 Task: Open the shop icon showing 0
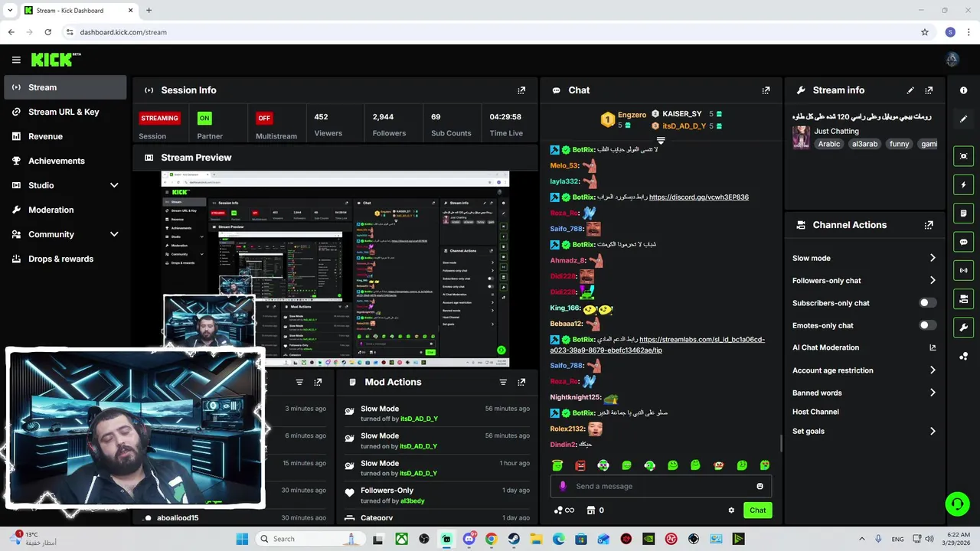[x=595, y=510]
